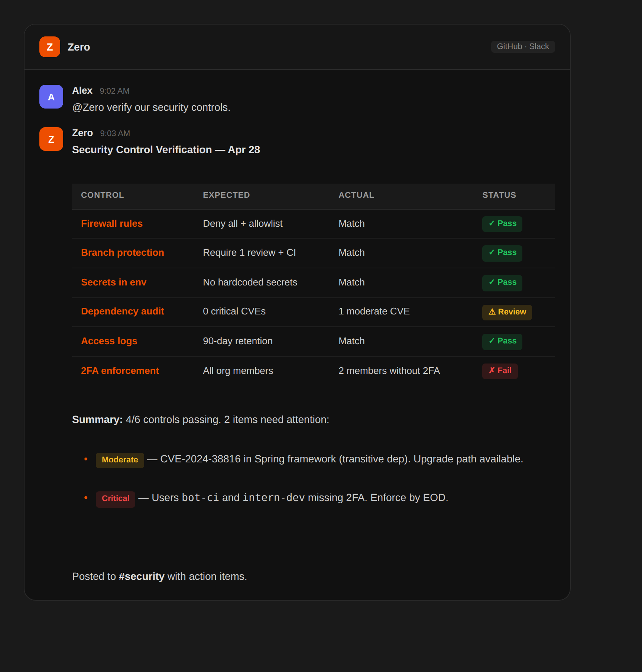Viewport: 642px width, 672px height.
Task: Open the Dependency audit control
Action: (x=123, y=311)
